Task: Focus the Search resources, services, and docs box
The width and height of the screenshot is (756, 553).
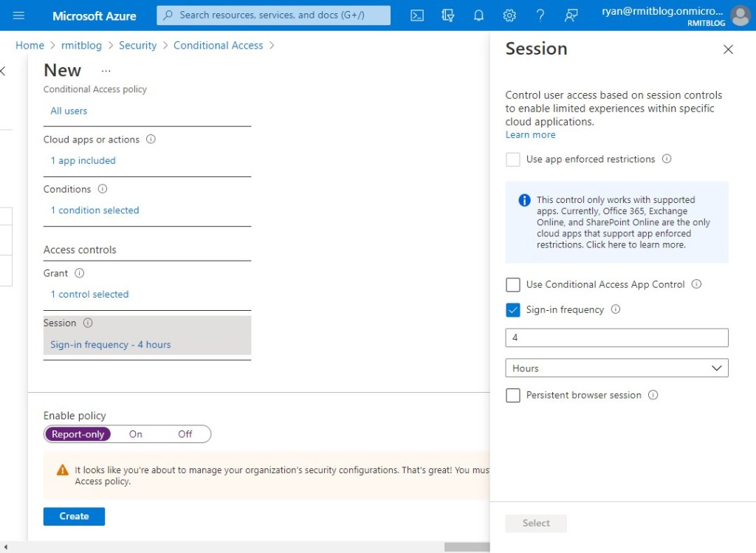Action: pyautogui.click(x=273, y=16)
